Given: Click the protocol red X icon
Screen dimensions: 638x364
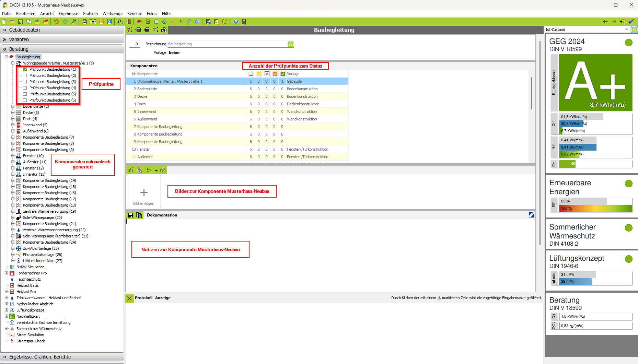Looking at the screenshot, I should pyautogui.click(x=129, y=298).
